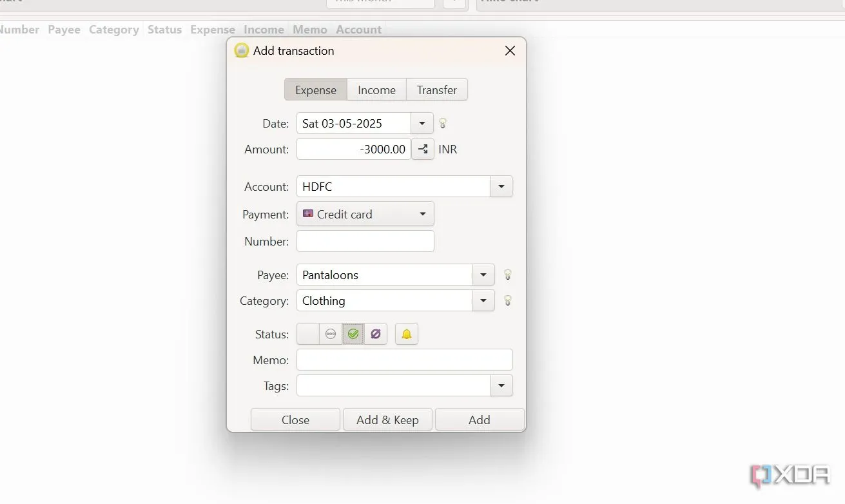This screenshot has height=504, width=845.
Task: Expand the Payee dropdown arrow
Action: pos(483,275)
